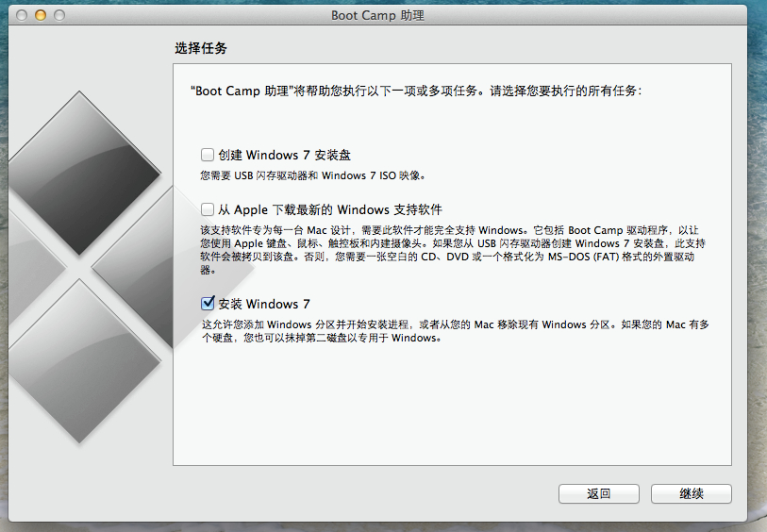Close the Boot Camp 助理 window
The image size is (767, 532).
click(x=22, y=16)
